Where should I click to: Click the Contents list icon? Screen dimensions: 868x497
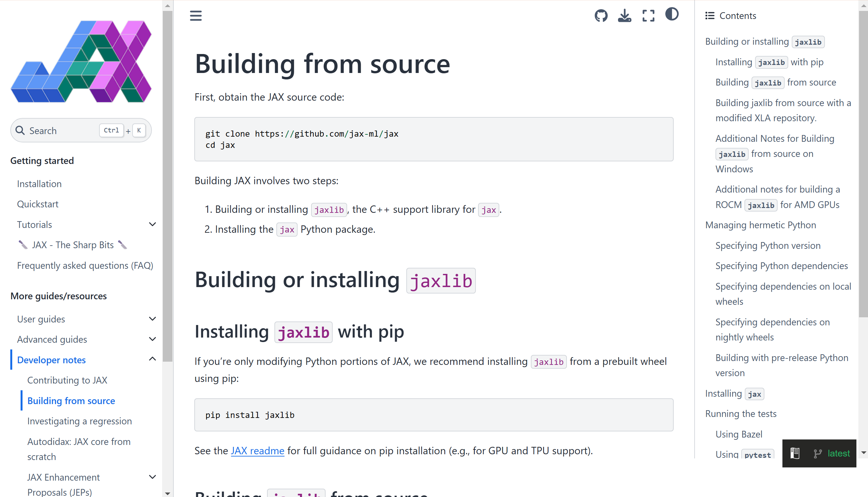(709, 15)
